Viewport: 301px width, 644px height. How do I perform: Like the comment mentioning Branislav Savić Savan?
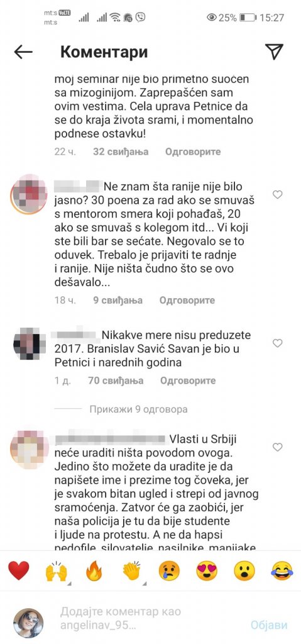coord(278,343)
